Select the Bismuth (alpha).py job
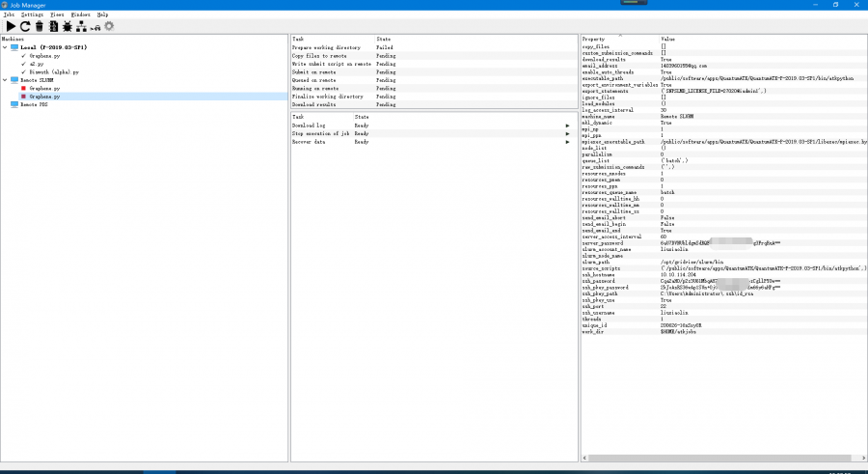This screenshot has height=474, width=868. tap(52, 71)
